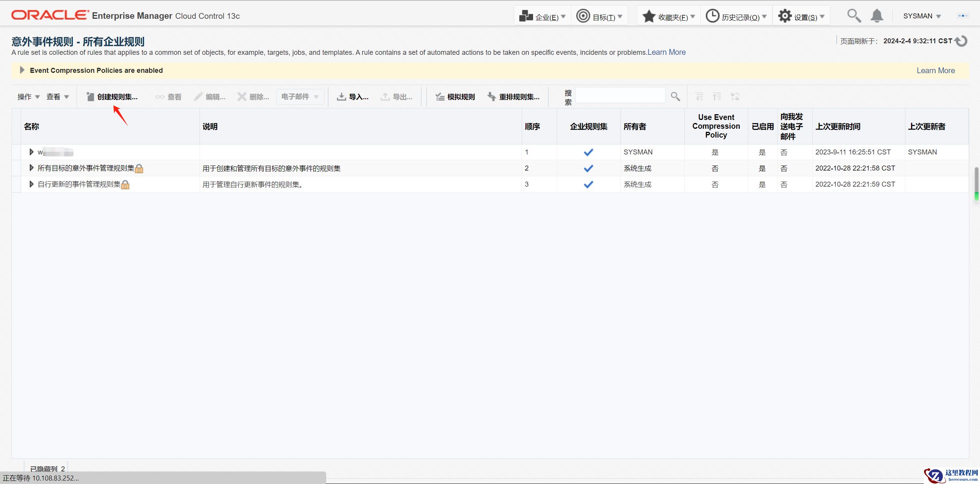Click Simulate Rules (模拟规则) button

pos(455,97)
